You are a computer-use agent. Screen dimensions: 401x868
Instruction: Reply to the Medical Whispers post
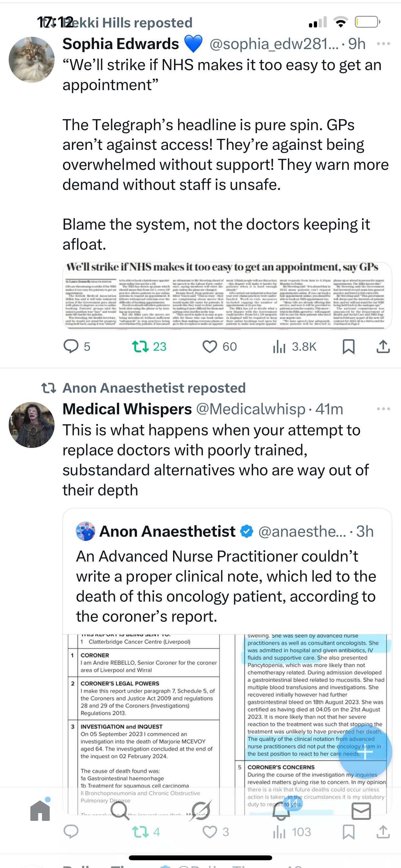[x=71, y=832]
